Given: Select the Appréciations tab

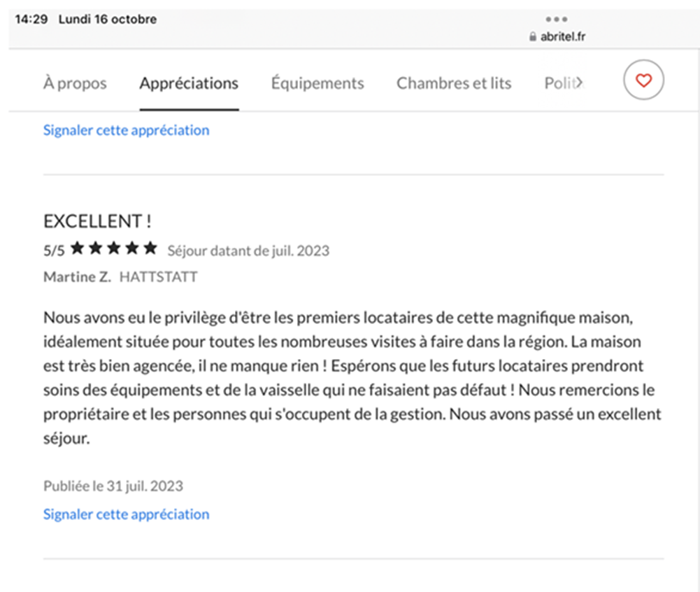Looking at the screenshot, I should (x=189, y=84).
